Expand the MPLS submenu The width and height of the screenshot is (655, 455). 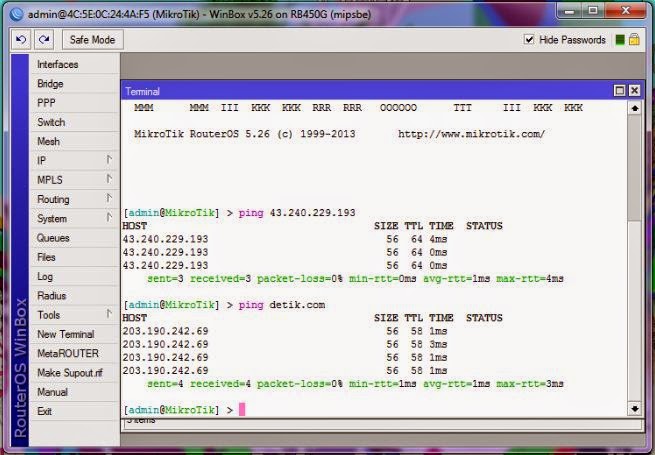(x=74, y=180)
